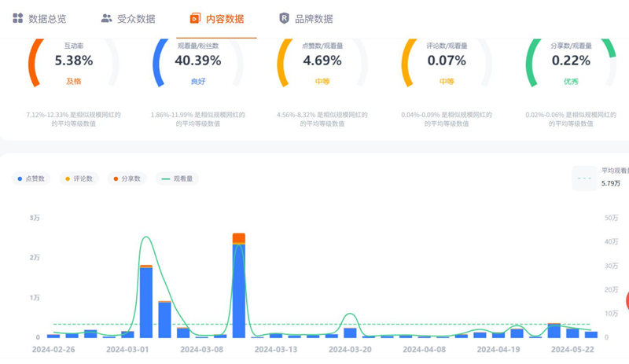The height and width of the screenshot is (364, 629).
Task: Toggle the 评论数 legend series
Action: click(79, 178)
